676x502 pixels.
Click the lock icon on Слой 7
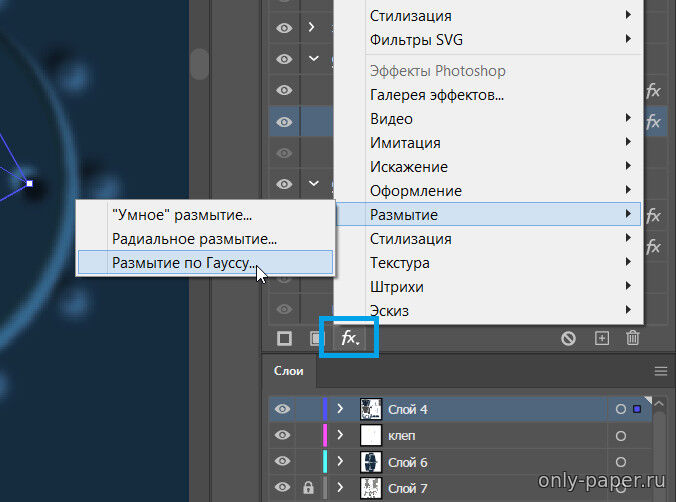309,488
